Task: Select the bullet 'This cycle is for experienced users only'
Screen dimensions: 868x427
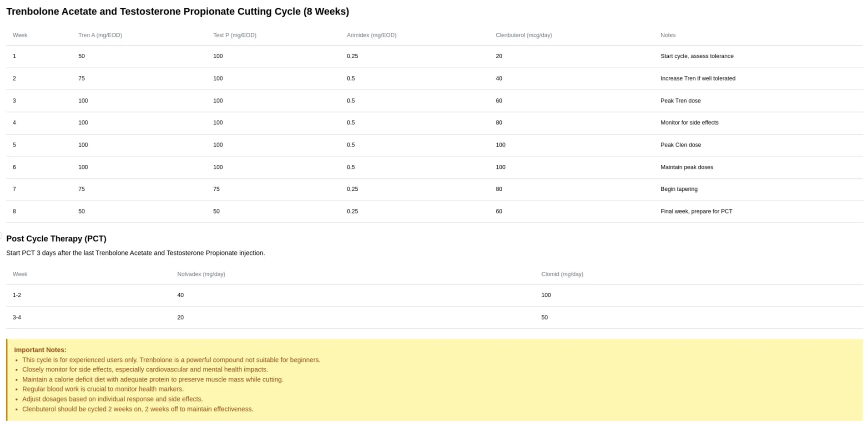Action: click(x=171, y=360)
